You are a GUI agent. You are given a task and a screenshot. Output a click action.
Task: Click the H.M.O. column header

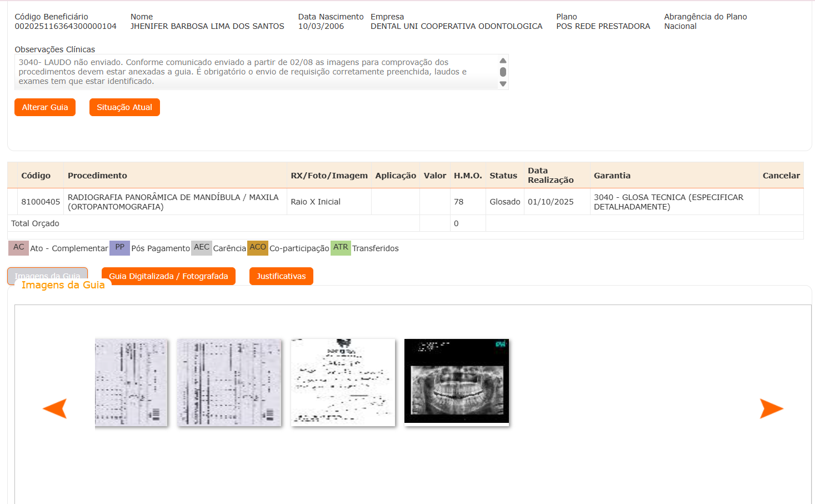[468, 176]
